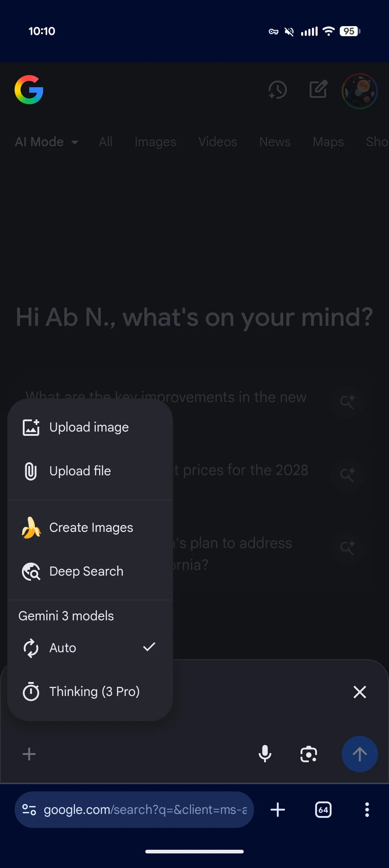This screenshot has width=389, height=868.
Task: Toggle the plus attachment menu button
Action: (29, 754)
